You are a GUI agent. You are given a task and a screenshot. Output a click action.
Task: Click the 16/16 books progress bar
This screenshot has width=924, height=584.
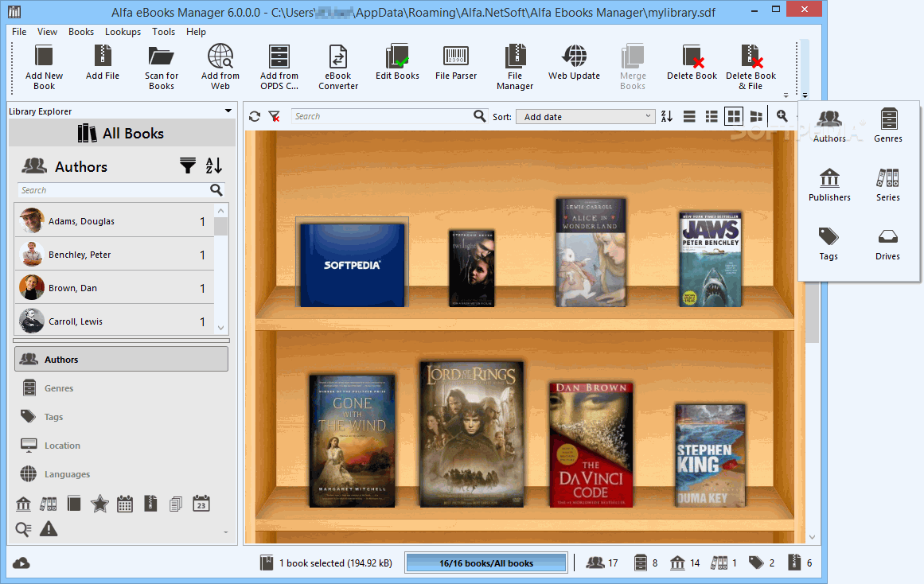pyautogui.click(x=486, y=563)
